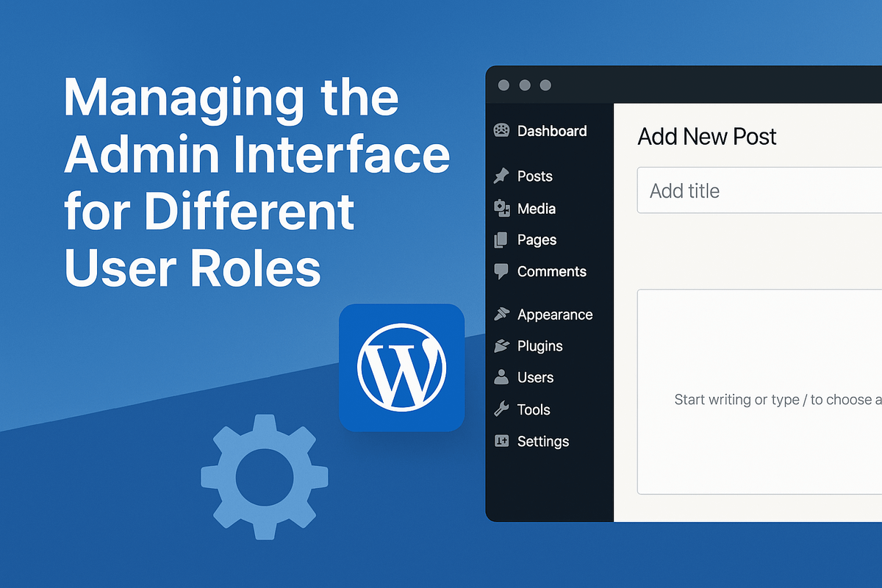Open the Tools menu label

pyautogui.click(x=534, y=409)
